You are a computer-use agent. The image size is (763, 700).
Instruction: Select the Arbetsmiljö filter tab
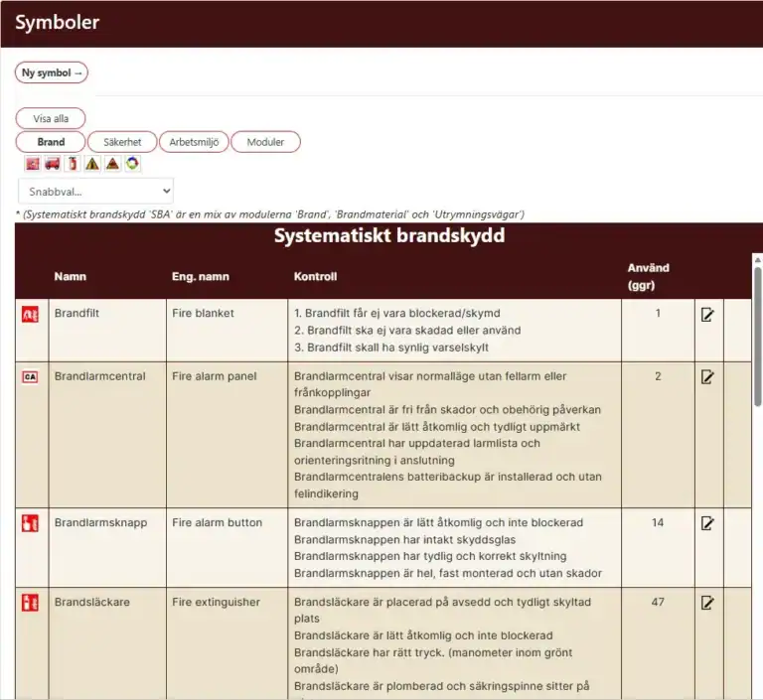tap(194, 142)
